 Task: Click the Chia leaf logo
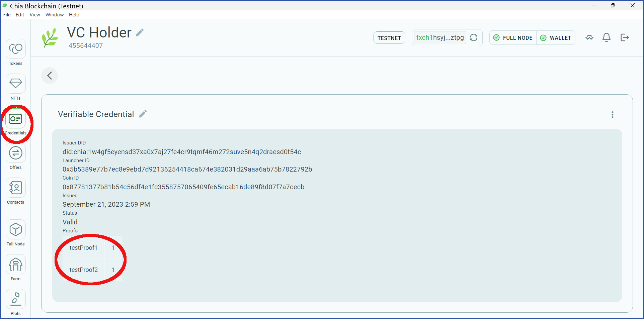[x=50, y=37]
